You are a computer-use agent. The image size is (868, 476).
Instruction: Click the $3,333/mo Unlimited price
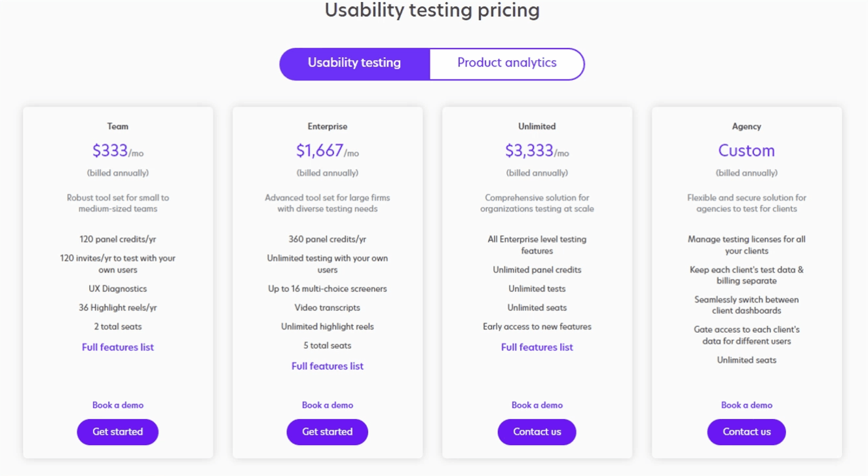point(537,151)
